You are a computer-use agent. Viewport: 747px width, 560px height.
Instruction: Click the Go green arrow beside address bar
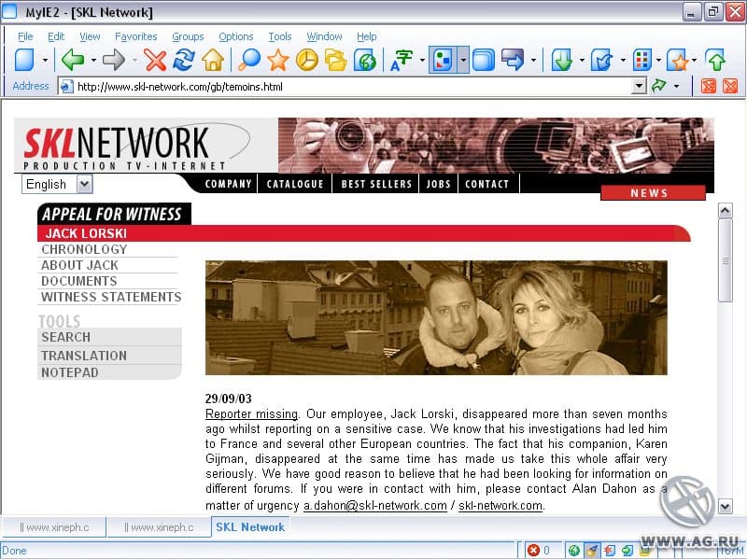tap(659, 86)
